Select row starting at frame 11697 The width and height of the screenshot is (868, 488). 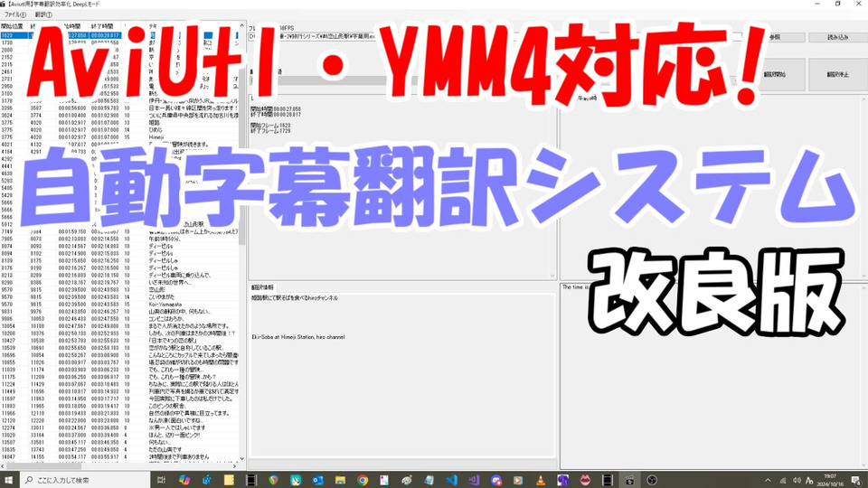pos(120,399)
